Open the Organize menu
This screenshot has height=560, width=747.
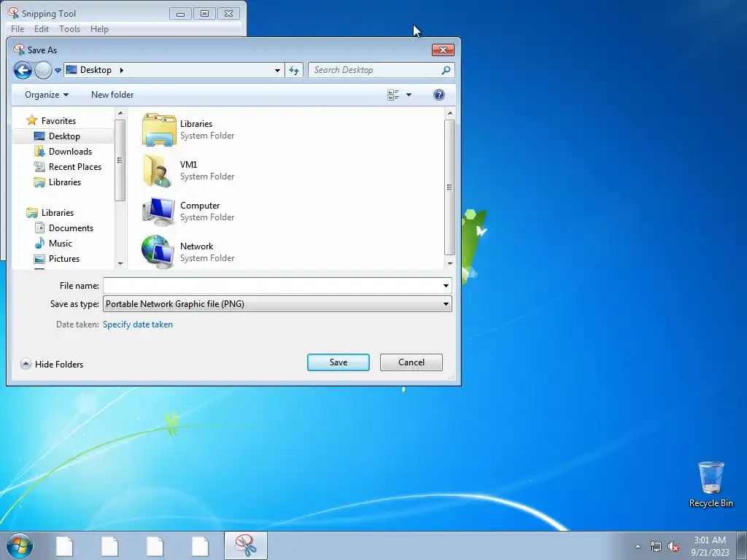click(47, 95)
